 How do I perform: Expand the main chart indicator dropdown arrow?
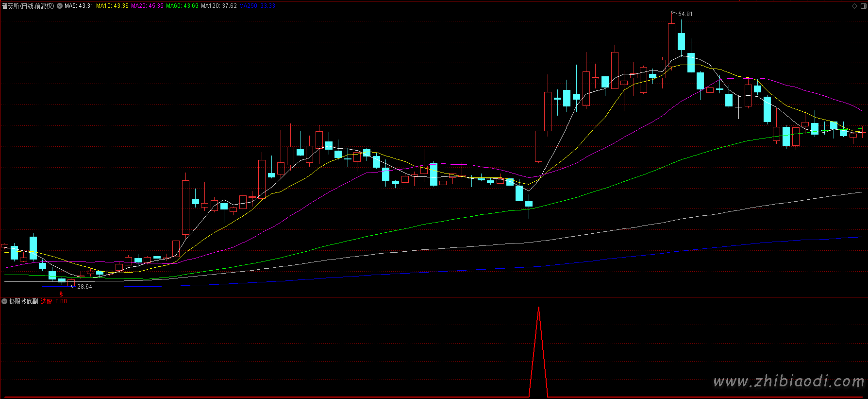60,6
